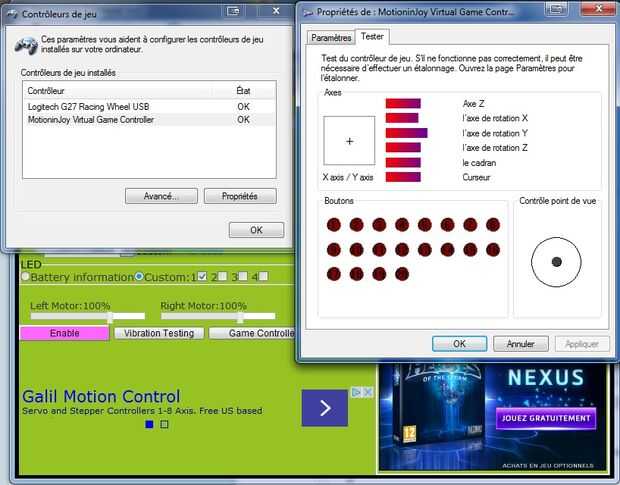The width and height of the screenshot is (620, 485).
Task: Click OK in the Propriétés dialog
Action: click(459, 344)
